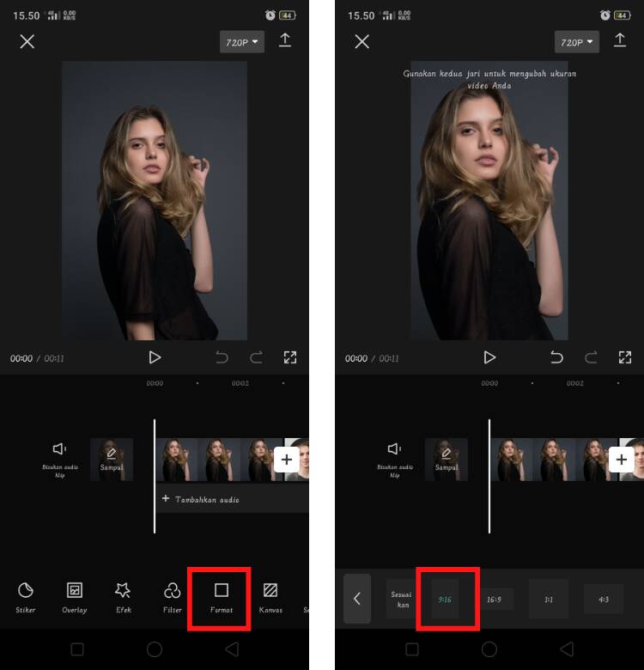Open the Overlay tool
The width and height of the screenshot is (644, 670).
point(75,598)
